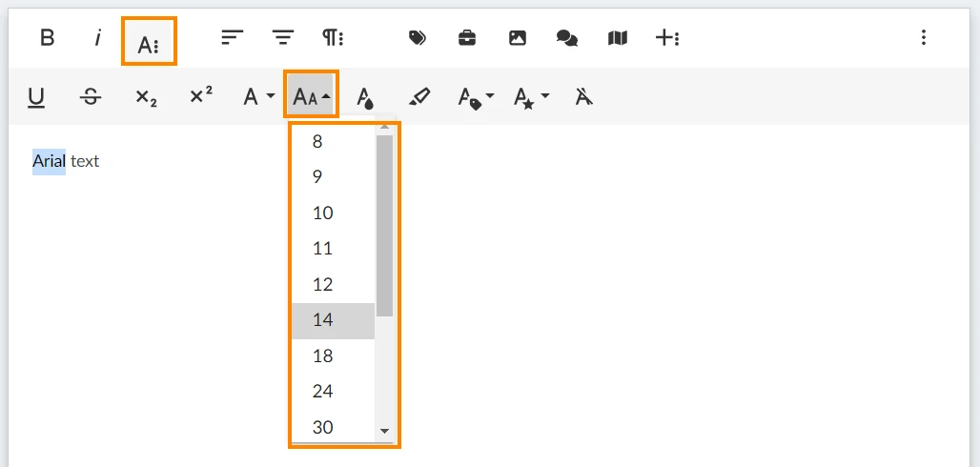Click the briefcase icon
Viewport: 980px width, 467px height.
467,38
